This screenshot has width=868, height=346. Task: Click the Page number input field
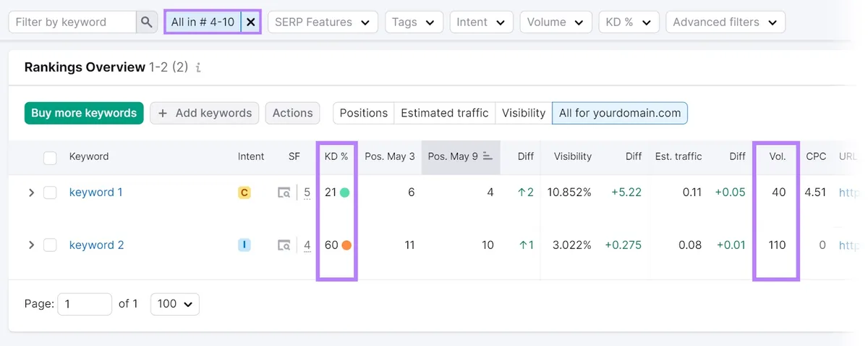pyautogui.click(x=85, y=304)
